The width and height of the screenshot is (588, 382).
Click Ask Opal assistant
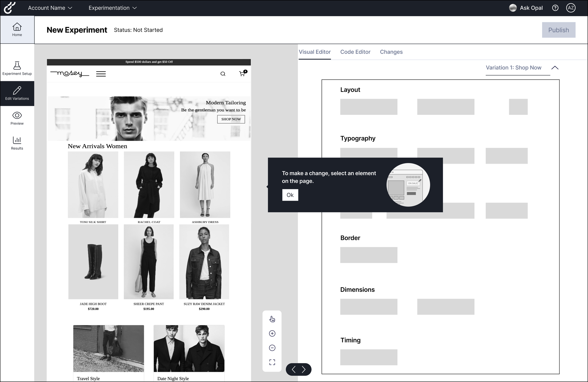click(526, 8)
